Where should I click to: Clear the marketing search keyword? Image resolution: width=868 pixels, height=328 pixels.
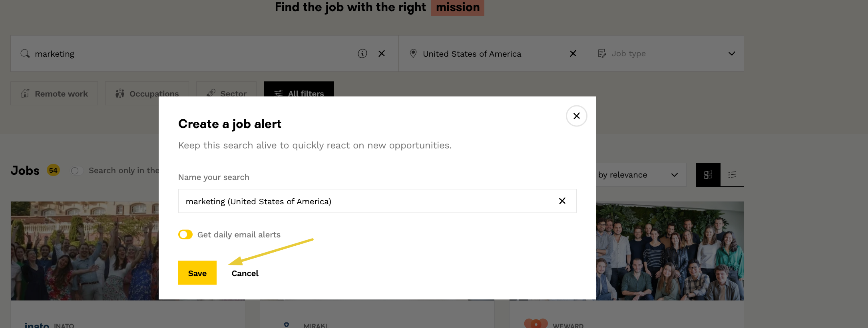[382, 53]
